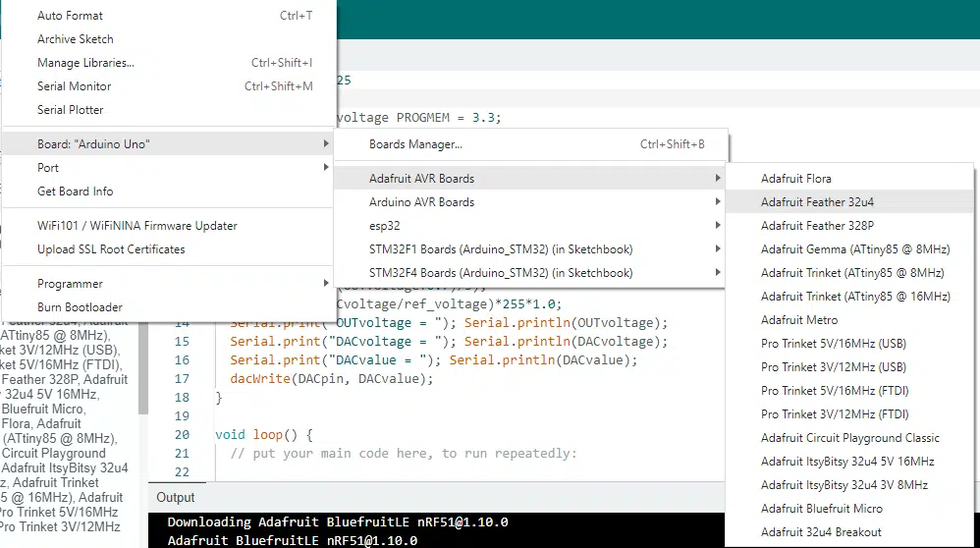The image size is (980, 548).
Task: Expand Adafruit AVR Boards submenu
Action: [x=530, y=179]
